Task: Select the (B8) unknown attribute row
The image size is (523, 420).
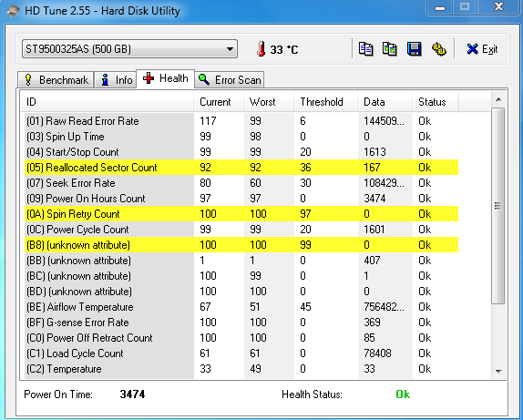Action: (x=241, y=244)
